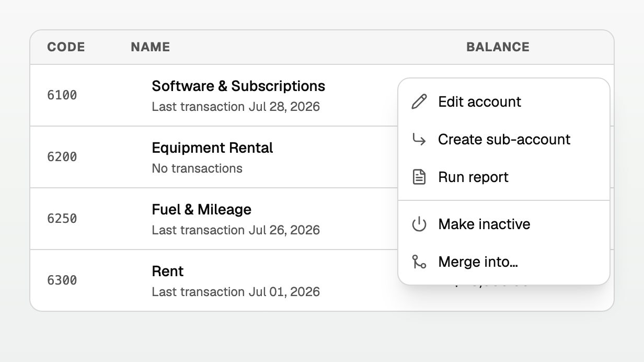Click the CODE column header

66,47
